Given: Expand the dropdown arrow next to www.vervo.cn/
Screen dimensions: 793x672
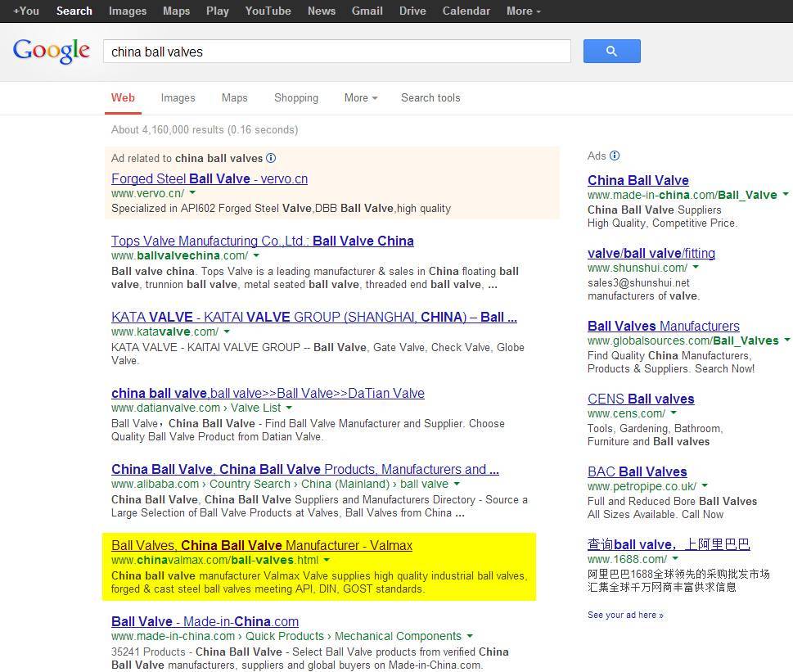Looking at the screenshot, I should [192, 193].
